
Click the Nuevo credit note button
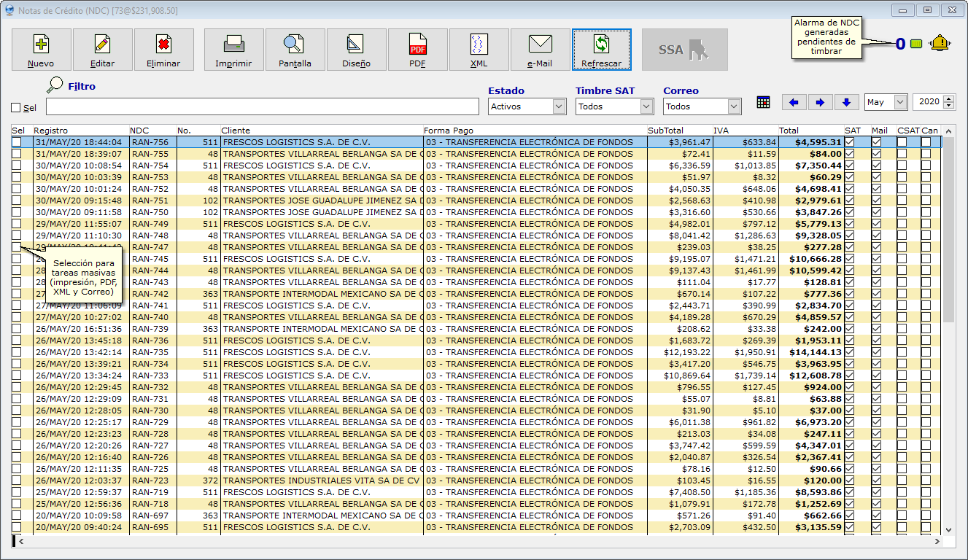[41, 50]
